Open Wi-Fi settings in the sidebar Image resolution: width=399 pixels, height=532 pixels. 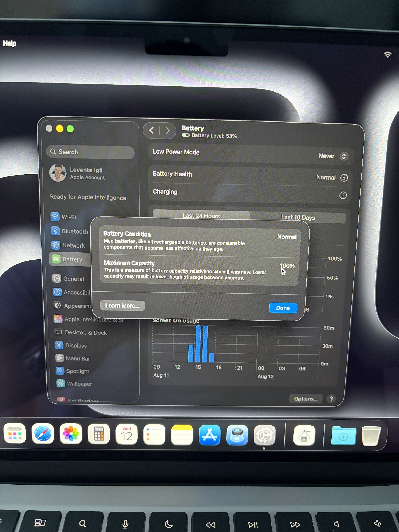coord(64,217)
